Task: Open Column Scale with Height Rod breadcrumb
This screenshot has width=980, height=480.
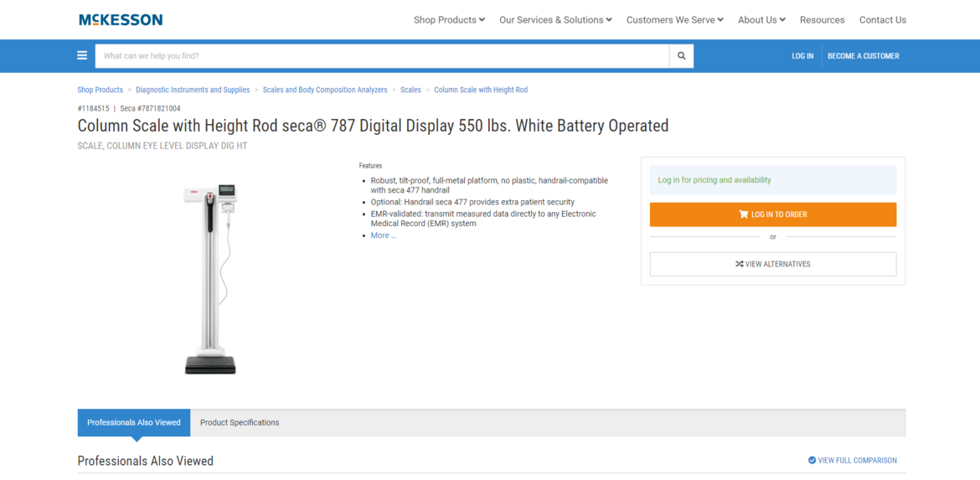Action: click(x=481, y=90)
